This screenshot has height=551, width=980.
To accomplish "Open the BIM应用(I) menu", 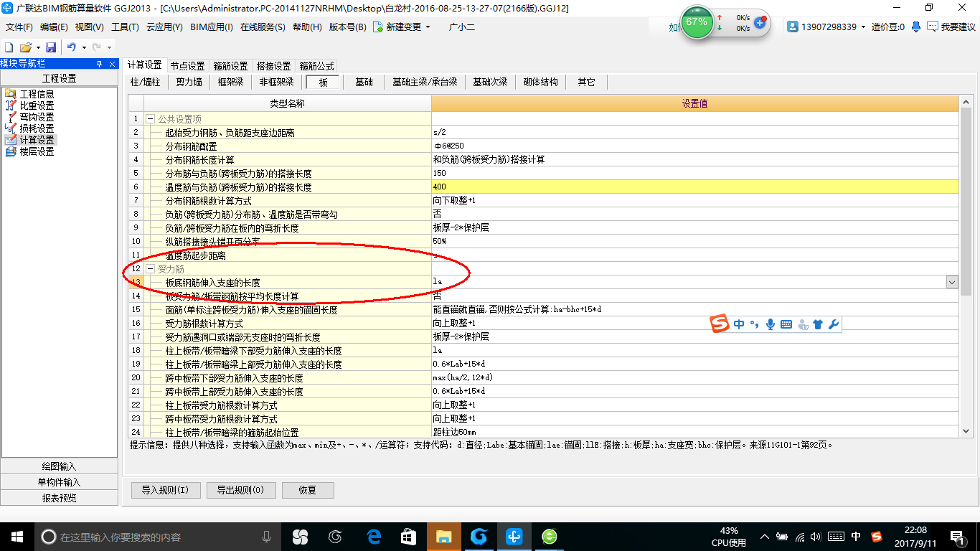I will [212, 27].
